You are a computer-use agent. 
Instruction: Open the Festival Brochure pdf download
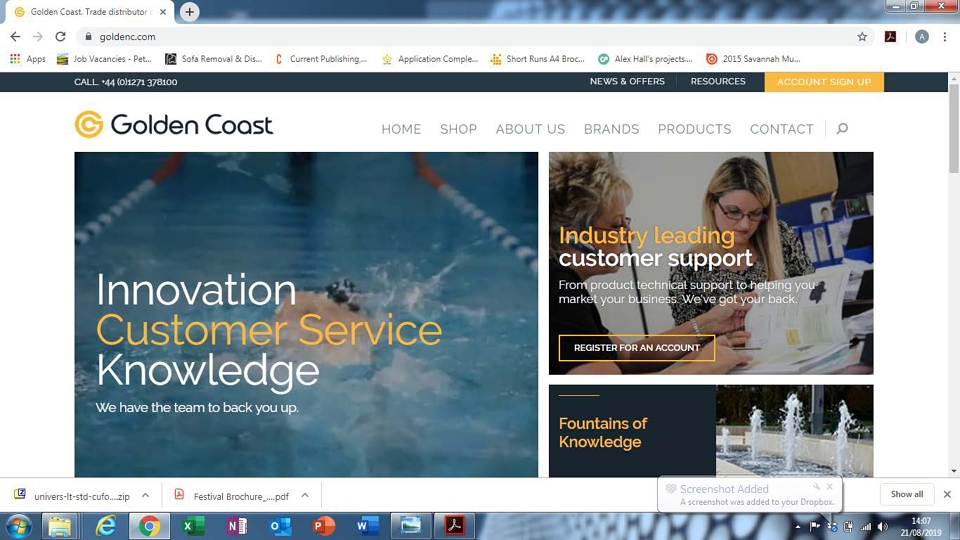(x=231, y=495)
